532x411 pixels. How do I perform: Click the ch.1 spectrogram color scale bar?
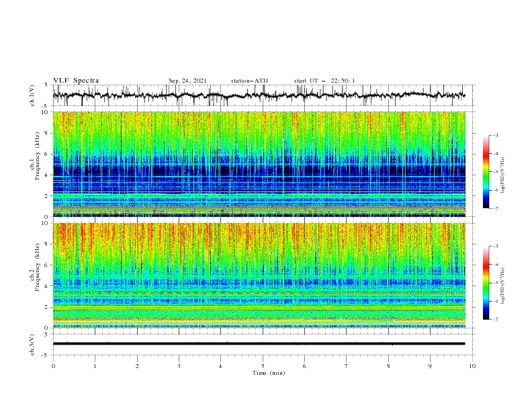click(486, 172)
